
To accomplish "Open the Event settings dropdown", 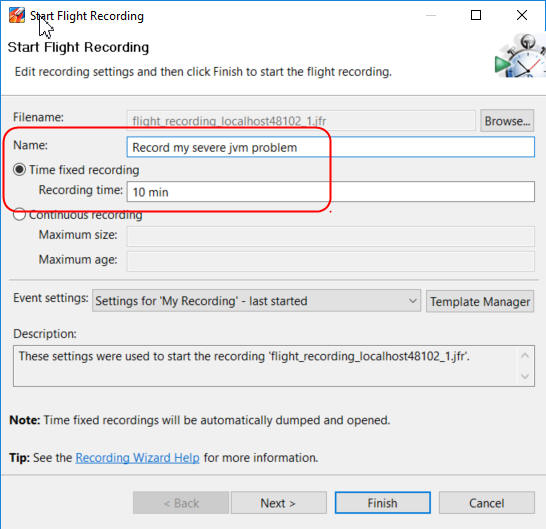I will [x=256, y=301].
